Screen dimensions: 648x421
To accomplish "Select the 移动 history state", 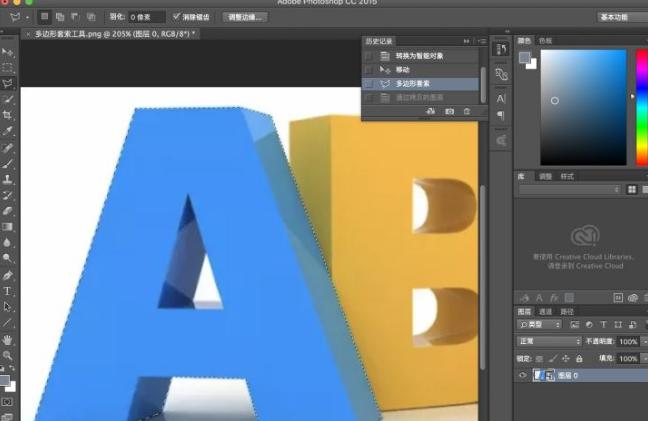I will pos(420,70).
